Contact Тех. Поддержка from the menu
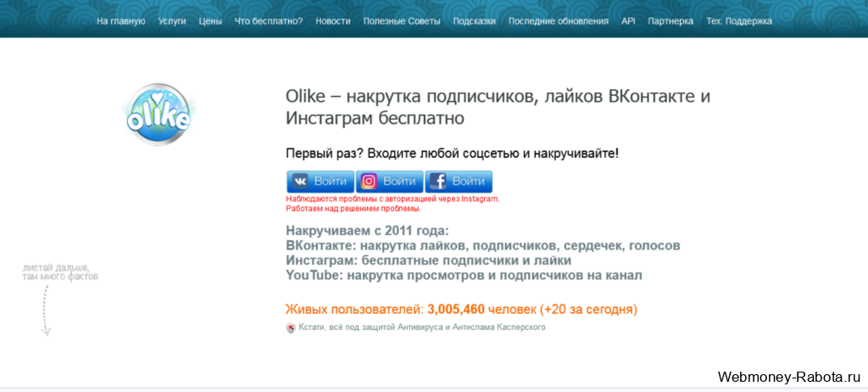The image size is (868, 392). pyautogui.click(x=739, y=21)
